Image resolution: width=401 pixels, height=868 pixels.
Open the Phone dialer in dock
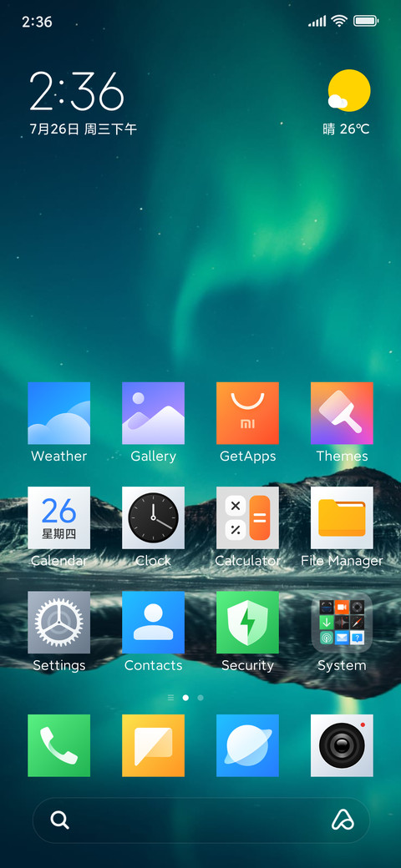pyautogui.click(x=58, y=745)
